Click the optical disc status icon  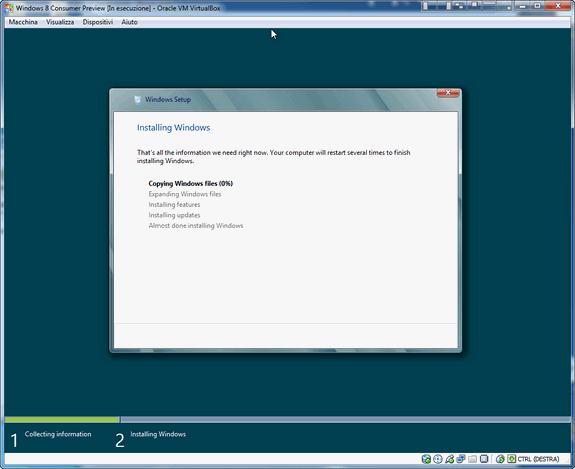(438, 459)
